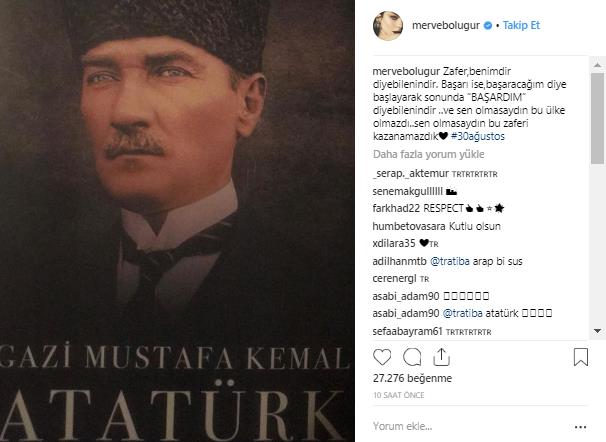This screenshot has height=442, width=606.
Task: Click the scrollbar down arrow in comments
Action: click(x=597, y=331)
